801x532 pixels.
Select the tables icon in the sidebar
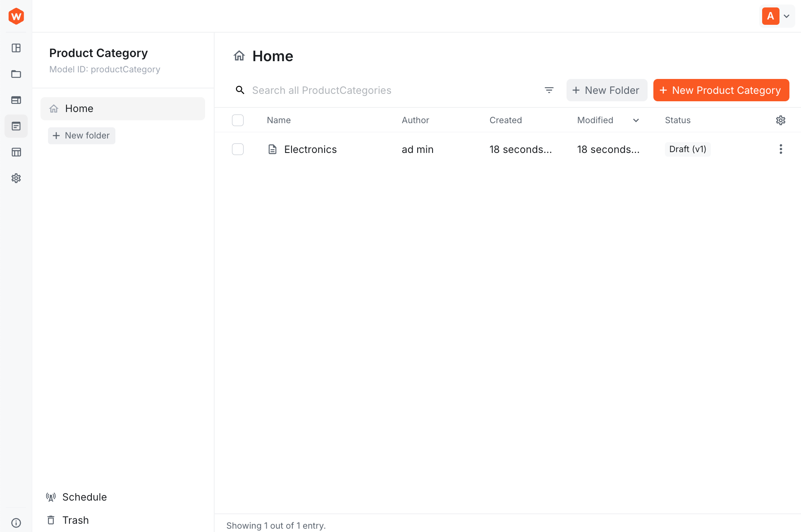pos(16,152)
